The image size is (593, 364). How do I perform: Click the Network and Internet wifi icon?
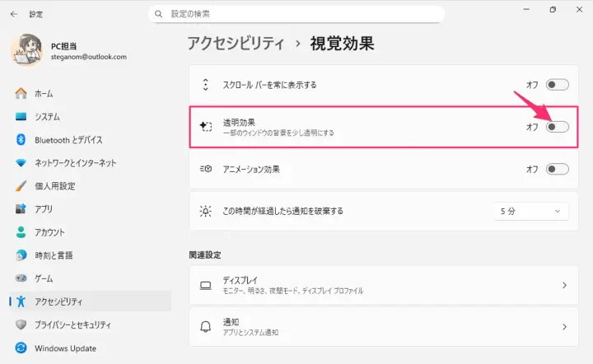tap(21, 163)
